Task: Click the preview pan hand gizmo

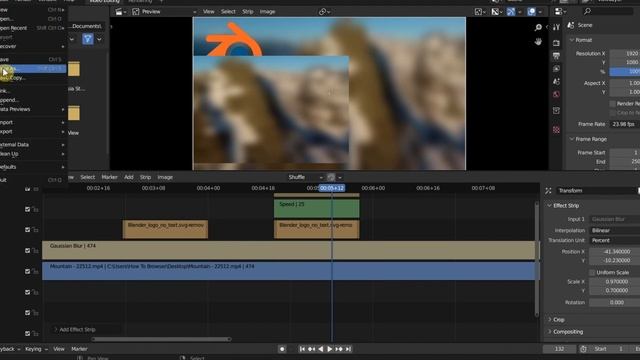Action: click(x=538, y=42)
